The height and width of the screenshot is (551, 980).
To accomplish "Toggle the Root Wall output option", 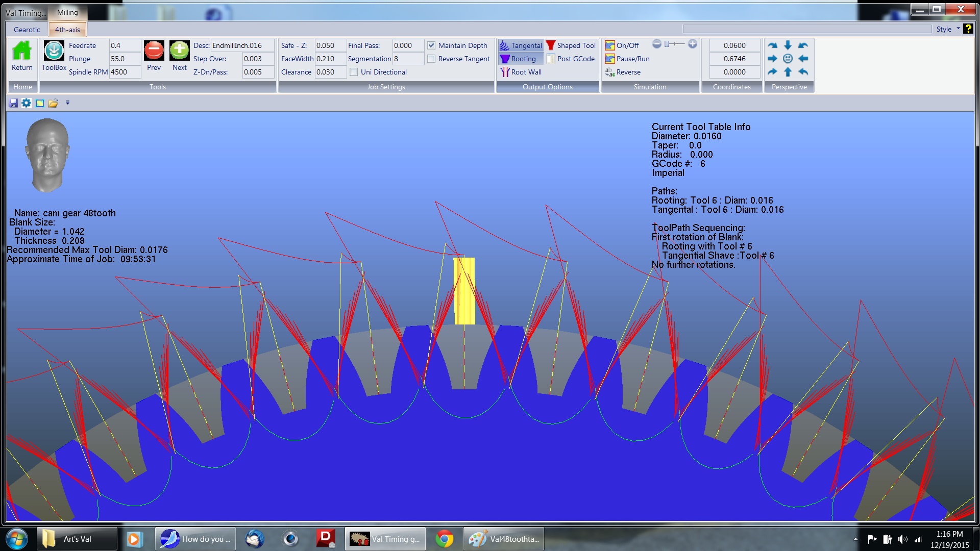I will pyautogui.click(x=521, y=72).
